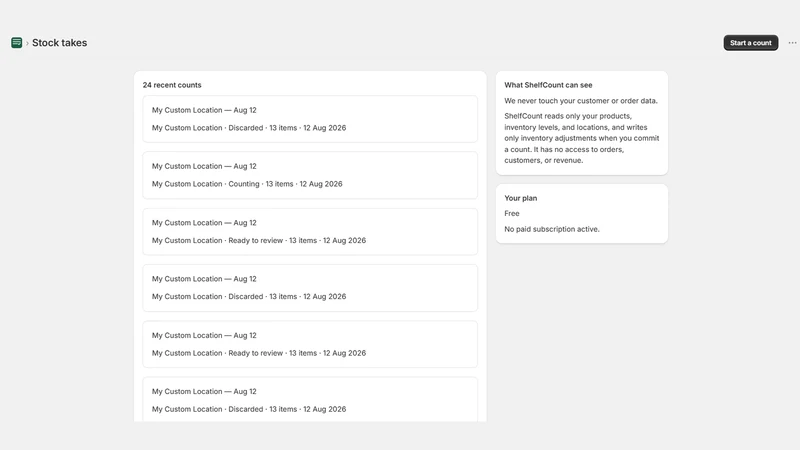Open the count card with Counting status

tap(310, 175)
